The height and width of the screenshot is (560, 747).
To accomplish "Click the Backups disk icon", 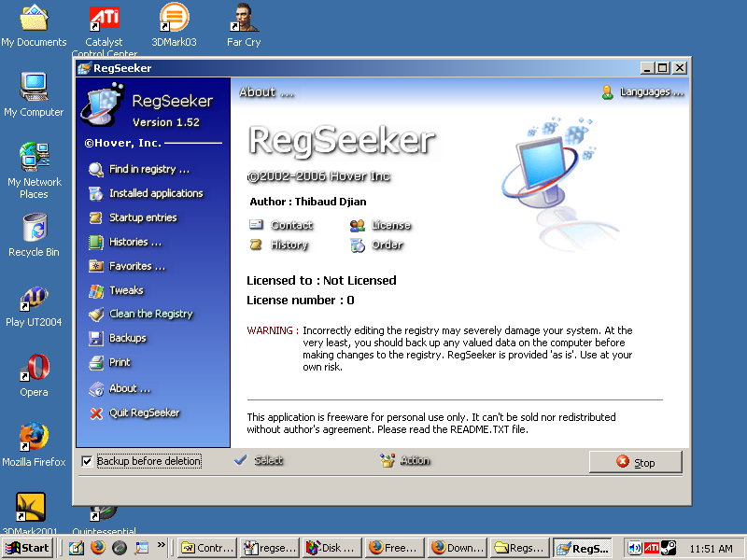I will (95, 338).
